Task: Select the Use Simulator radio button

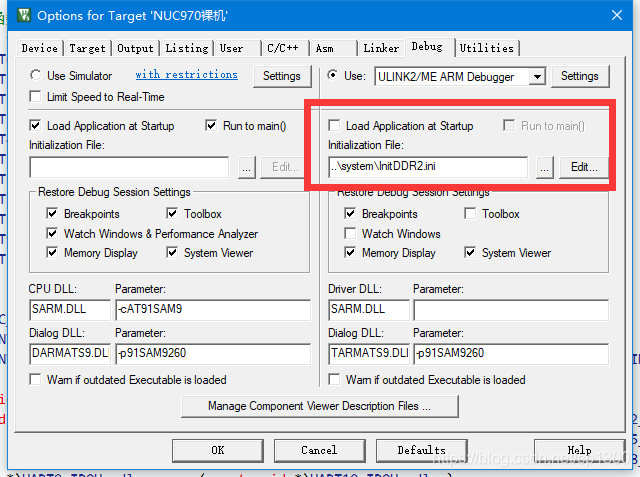Action: click(36, 75)
